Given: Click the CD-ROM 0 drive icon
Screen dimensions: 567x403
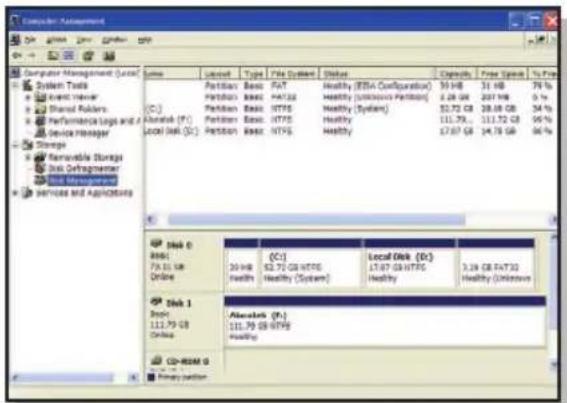Looking at the screenshot, I should (156, 360).
